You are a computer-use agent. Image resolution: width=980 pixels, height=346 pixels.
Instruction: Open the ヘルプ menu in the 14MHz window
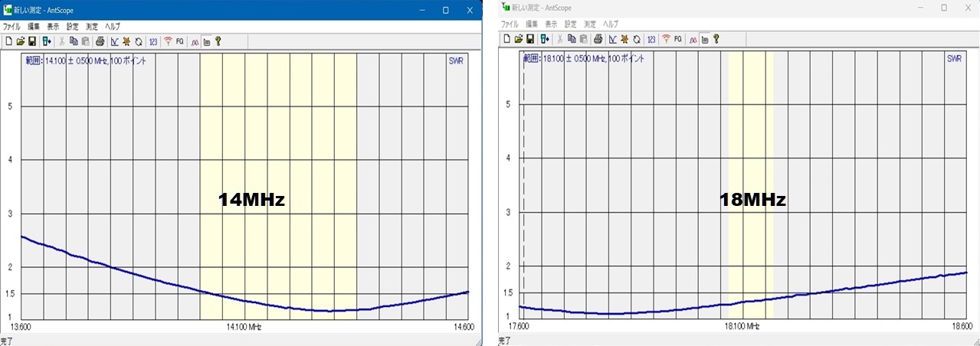[112, 26]
